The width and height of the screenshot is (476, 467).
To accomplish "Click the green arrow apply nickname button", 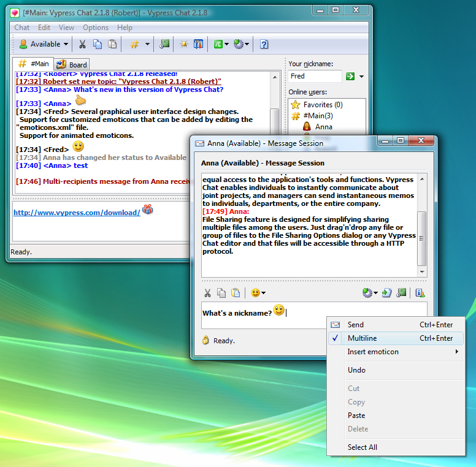I will point(350,77).
